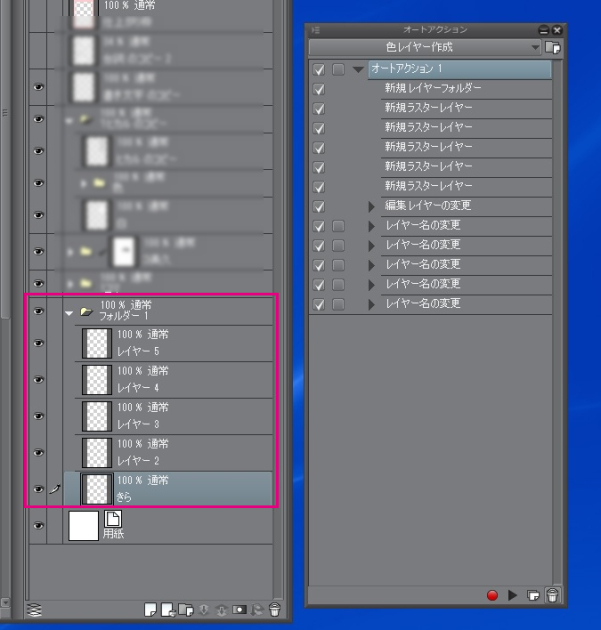Click the auto action list scrollbar

pos(558,321)
